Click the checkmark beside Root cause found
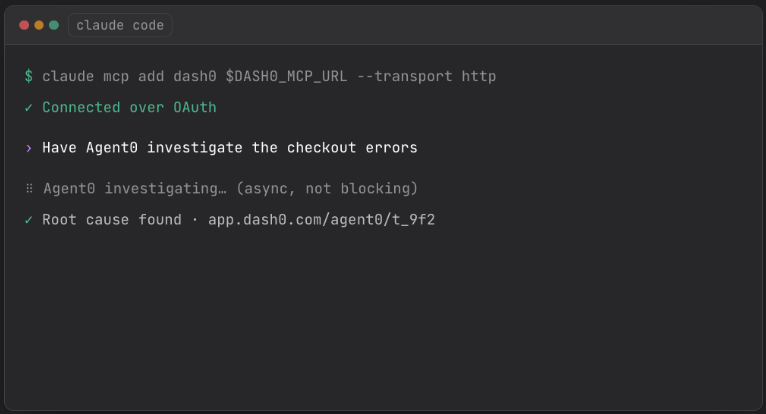766x414 pixels. 28,220
